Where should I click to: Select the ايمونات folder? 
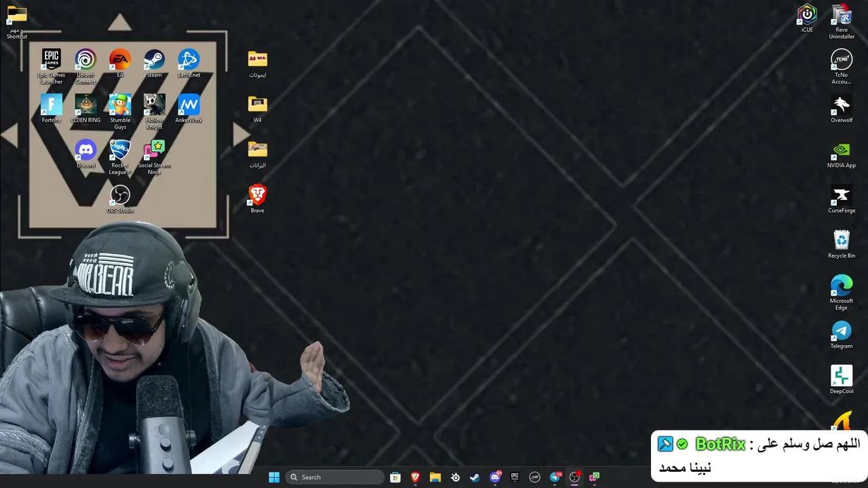pos(257,63)
